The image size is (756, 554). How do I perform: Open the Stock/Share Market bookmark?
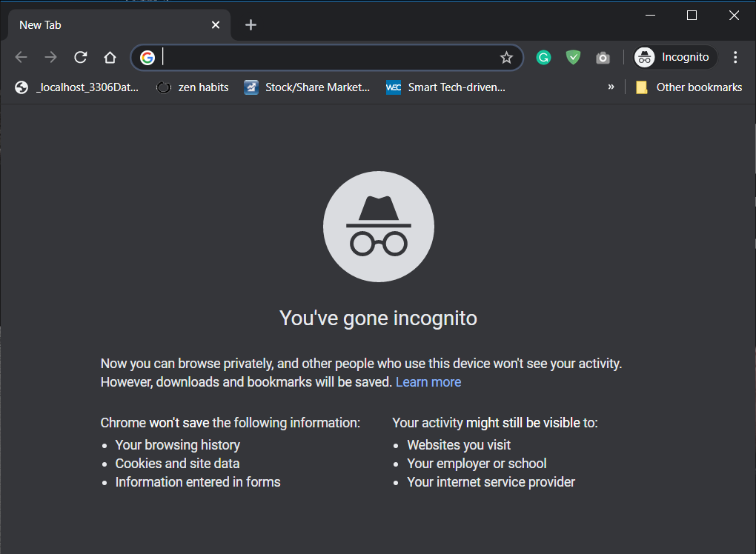307,87
